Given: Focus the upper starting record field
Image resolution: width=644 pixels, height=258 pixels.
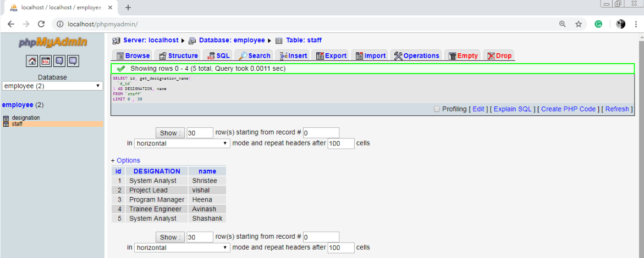Looking at the screenshot, I should (321, 133).
